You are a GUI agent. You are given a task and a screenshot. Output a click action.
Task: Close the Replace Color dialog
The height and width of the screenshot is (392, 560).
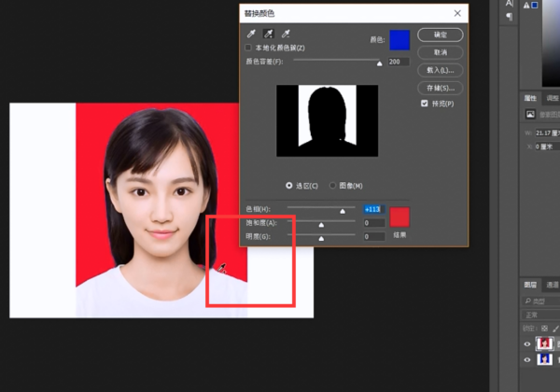pos(457,13)
